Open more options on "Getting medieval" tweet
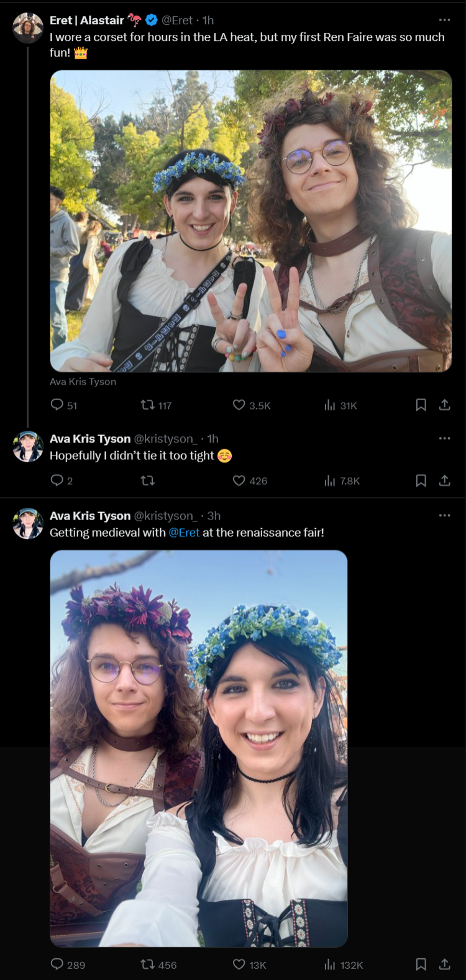 (x=445, y=516)
